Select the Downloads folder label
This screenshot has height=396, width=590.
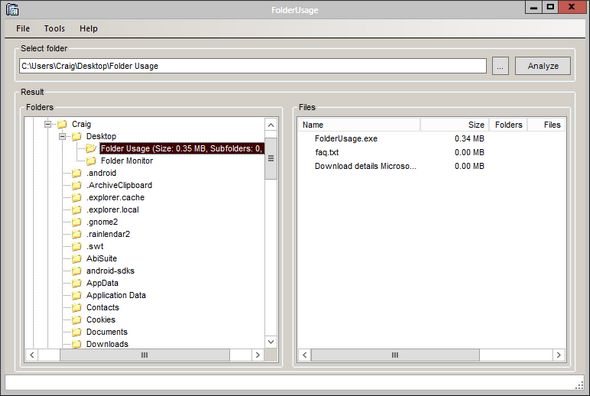pyautogui.click(x=107, y=344)
